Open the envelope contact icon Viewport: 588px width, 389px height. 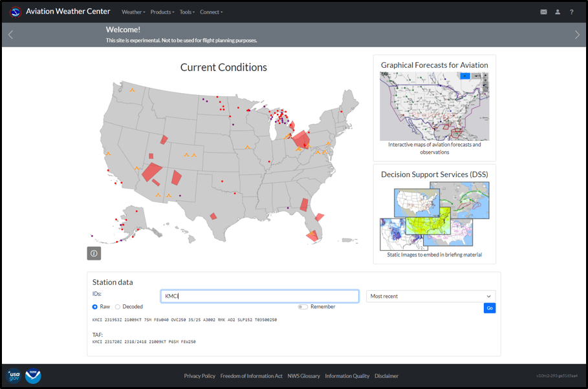(543, 12)
